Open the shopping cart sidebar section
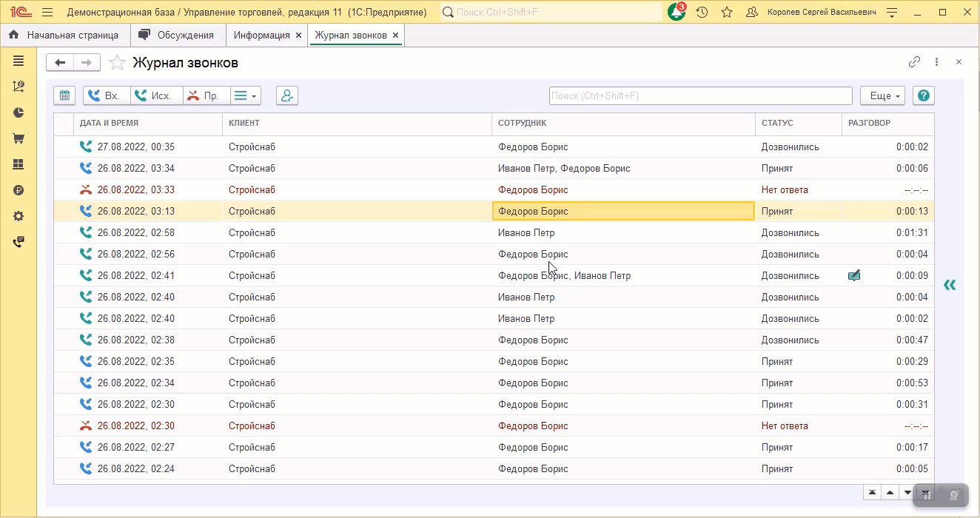 pos(19,138)
